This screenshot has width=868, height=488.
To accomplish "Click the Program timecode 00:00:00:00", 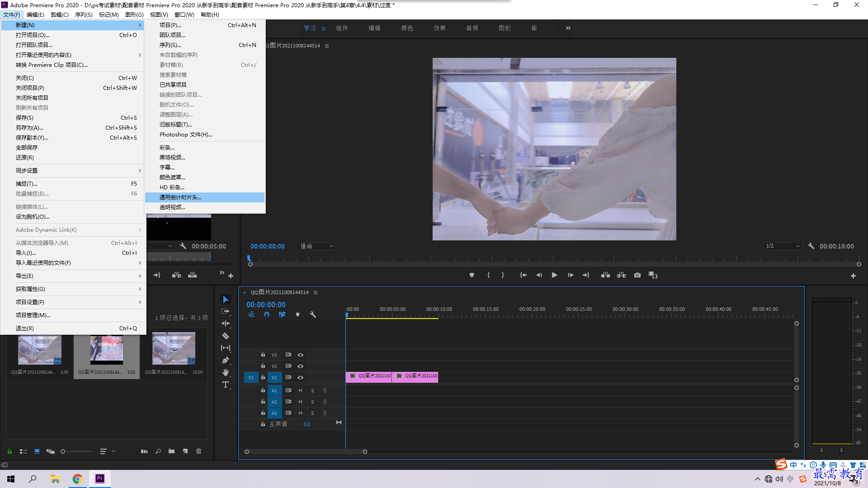I will [x=268, y=246].
